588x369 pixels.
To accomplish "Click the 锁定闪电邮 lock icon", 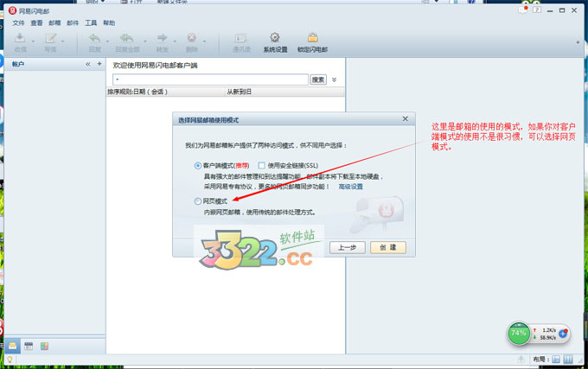I will coord(312,37).
